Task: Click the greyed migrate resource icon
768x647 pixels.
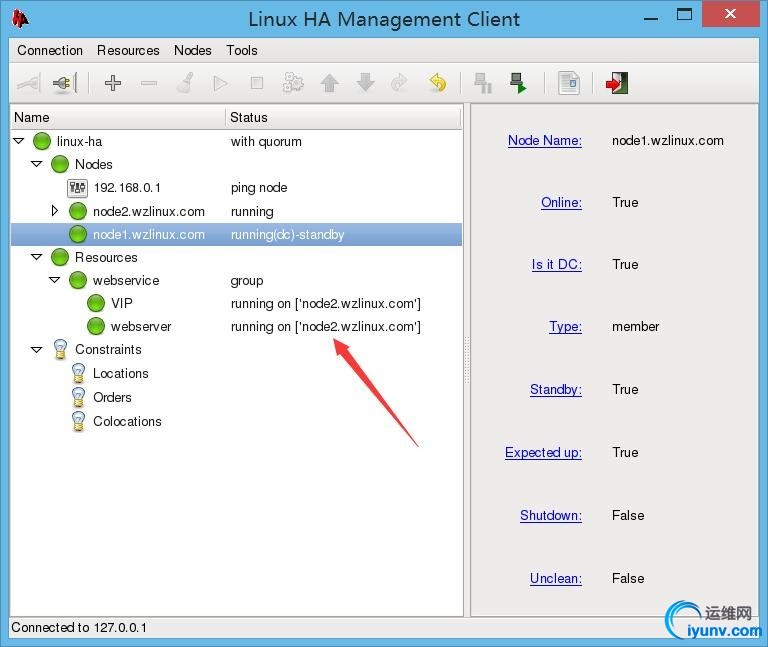Action: click(x=400, y=83)
